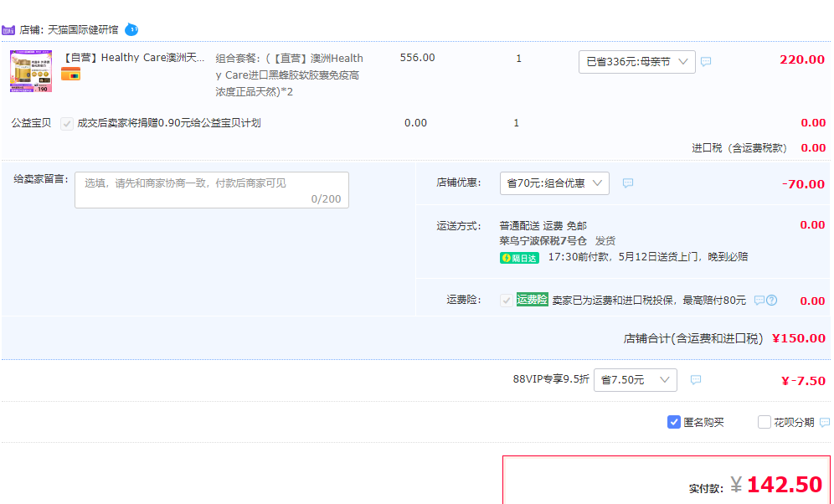The width and height of the screenshot is (834, 504).
Task: Click the comment icon next to the 省7.50元 dropdown
Action: coord(695,379)
